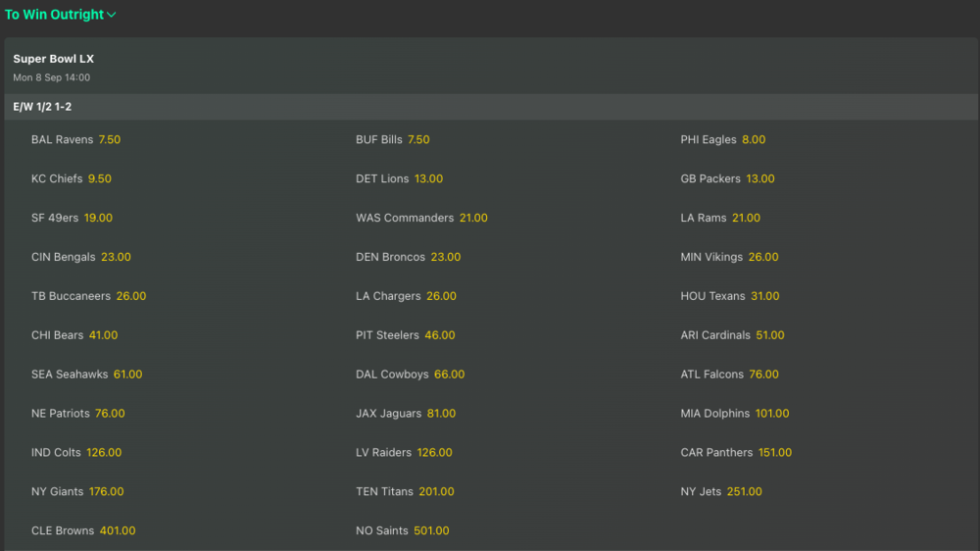Expand the To Win Outright dropdown
This screenshot has height=551, width=980.
tap(60, 15)
